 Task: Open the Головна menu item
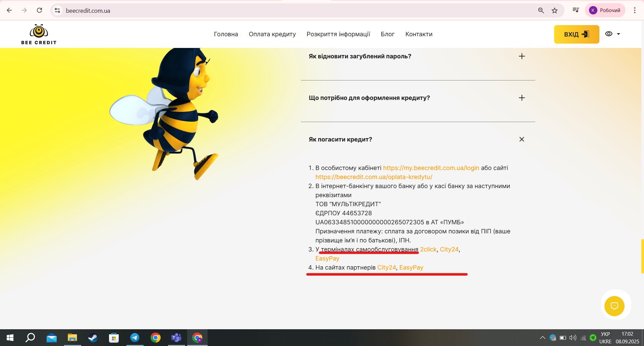pyautogui.click(x=226, y=34)
